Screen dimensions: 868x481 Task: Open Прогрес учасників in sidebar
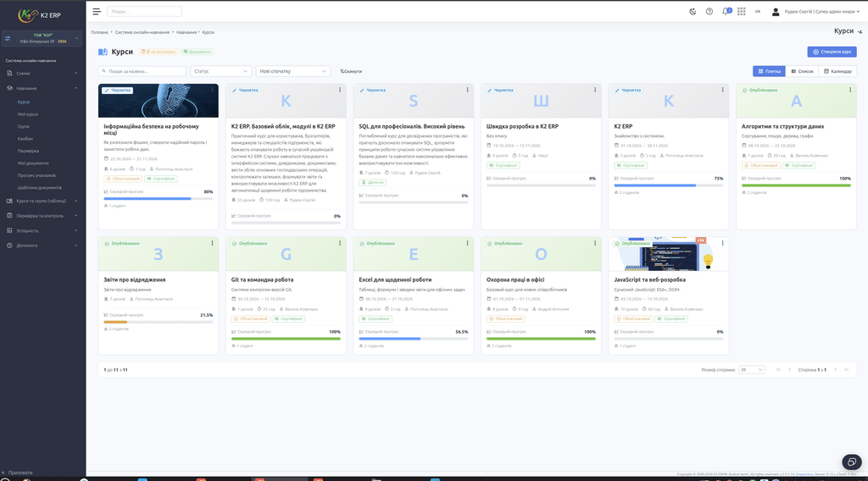click(x=36, y=175)
